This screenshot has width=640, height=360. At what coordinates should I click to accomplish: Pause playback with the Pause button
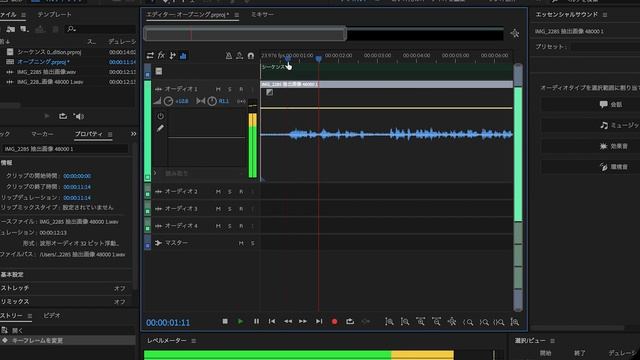point(256,322)
